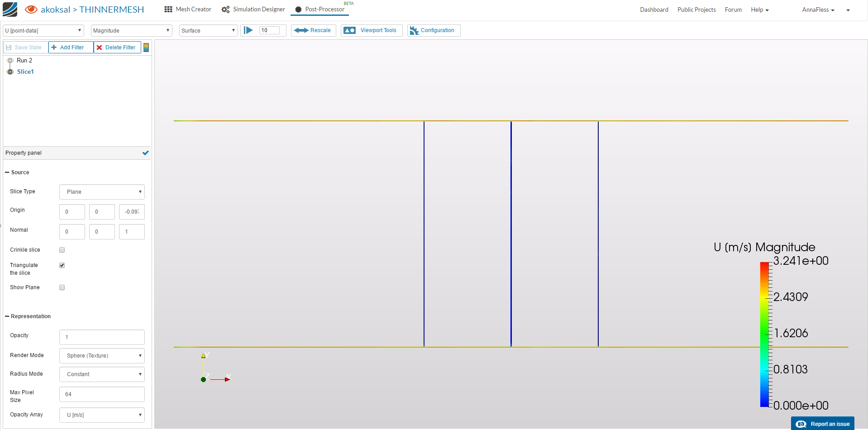Open the Configuration button
This screenshot has height=430, width=868.
tap(434, 30)
